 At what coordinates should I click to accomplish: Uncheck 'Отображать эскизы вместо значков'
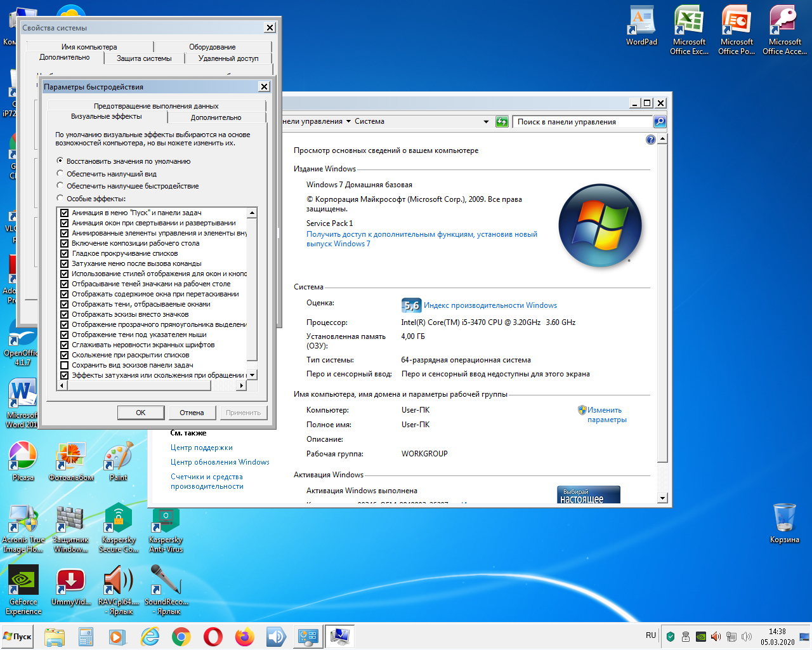point(64,314)
